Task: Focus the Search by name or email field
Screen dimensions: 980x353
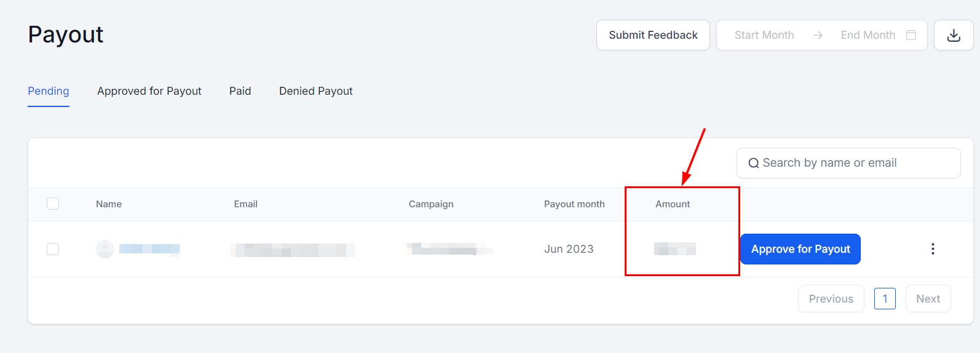Action: 855,163
